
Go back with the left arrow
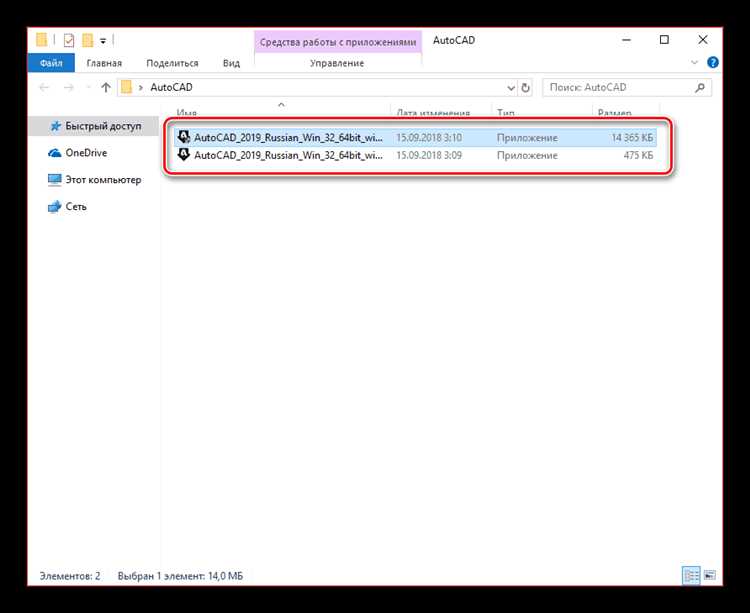(x=44, y=88)
